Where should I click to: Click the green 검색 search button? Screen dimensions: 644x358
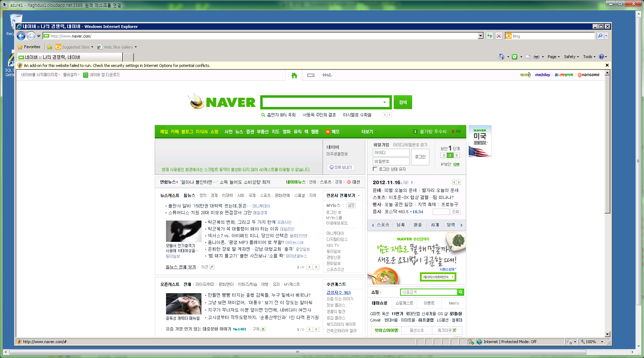click(403, 102)
